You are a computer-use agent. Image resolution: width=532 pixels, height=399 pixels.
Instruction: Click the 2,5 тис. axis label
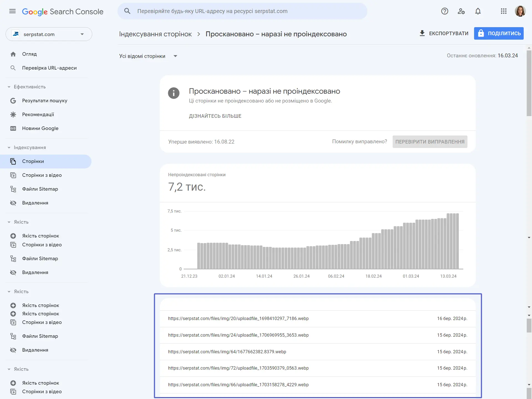pyautogui.click(x=175, y=250)
